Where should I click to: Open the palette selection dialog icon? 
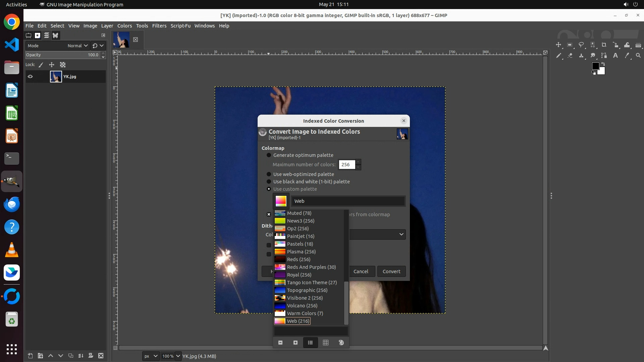(341, 343)
